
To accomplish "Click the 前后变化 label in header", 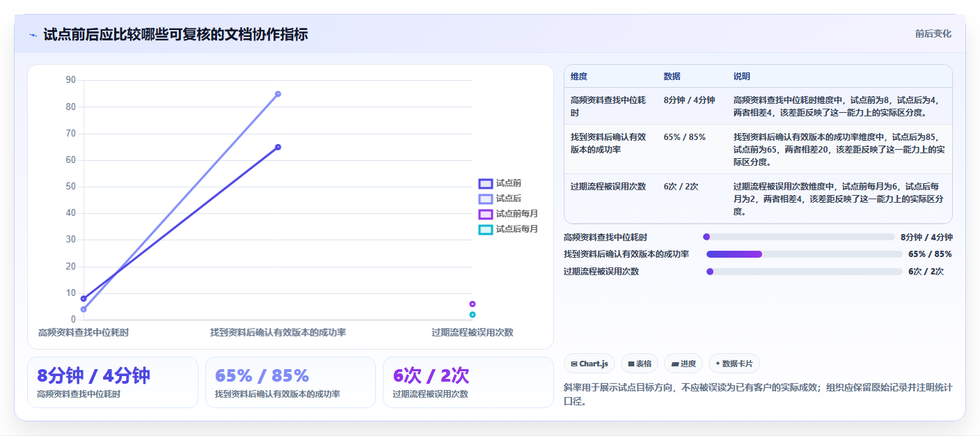I will 933,34.
